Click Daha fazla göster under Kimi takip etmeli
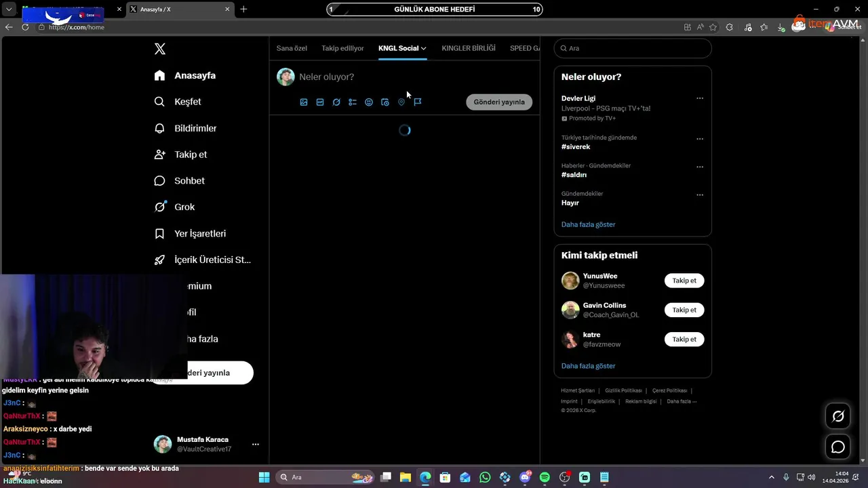Screen dimensions: 868x488 point(588,366)
